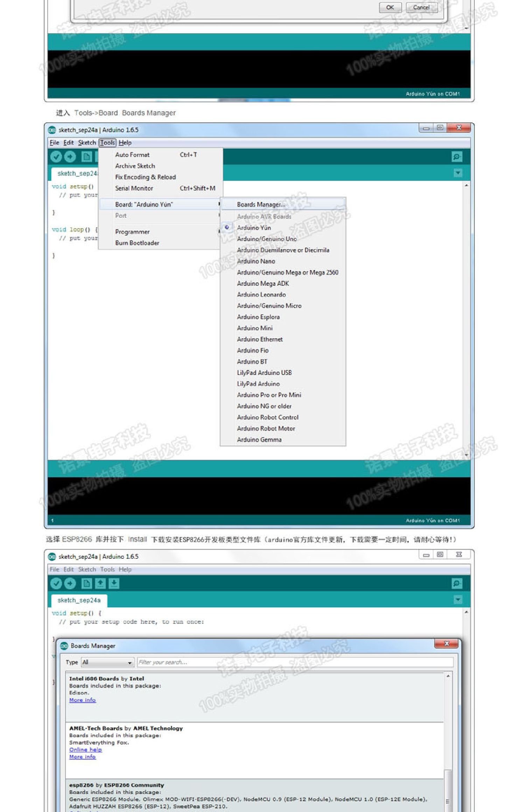525x812 pixels.
Task: Open Online help link for AMEL-Tech Boards
Action: coord(85,749)
